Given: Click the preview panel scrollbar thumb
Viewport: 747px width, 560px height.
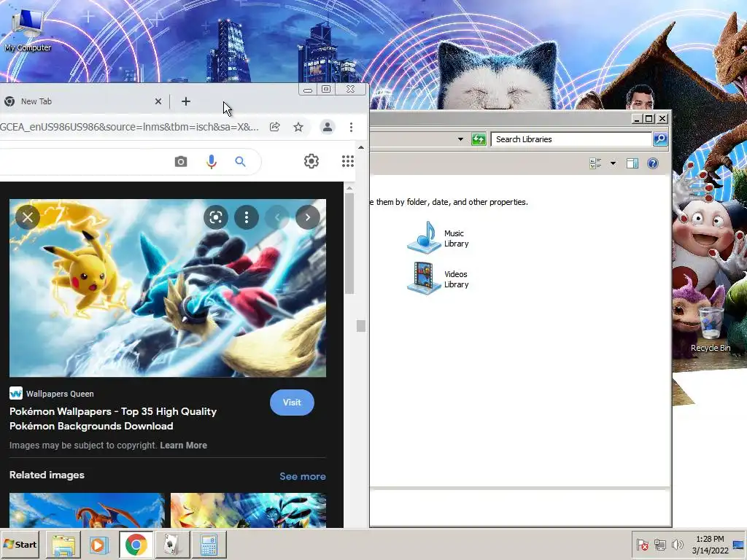Looking at the screenshot, I should point(349,244).
